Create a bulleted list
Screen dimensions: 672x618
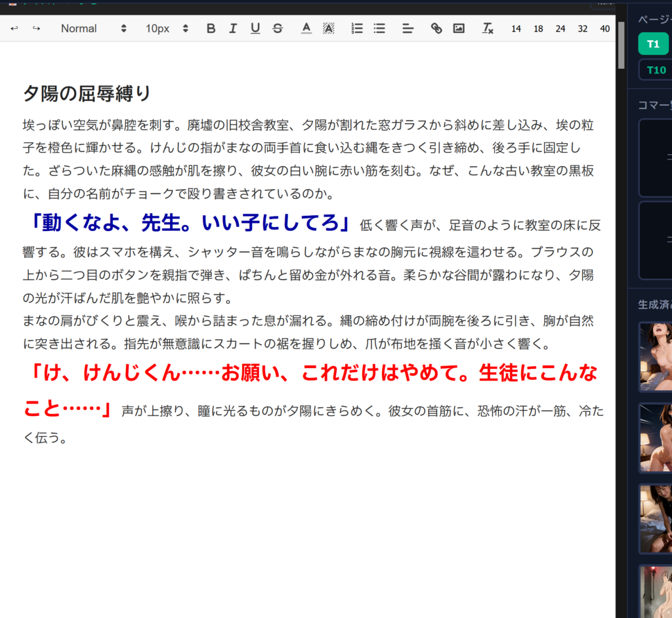pyautogui.click(x=379, y=28)
